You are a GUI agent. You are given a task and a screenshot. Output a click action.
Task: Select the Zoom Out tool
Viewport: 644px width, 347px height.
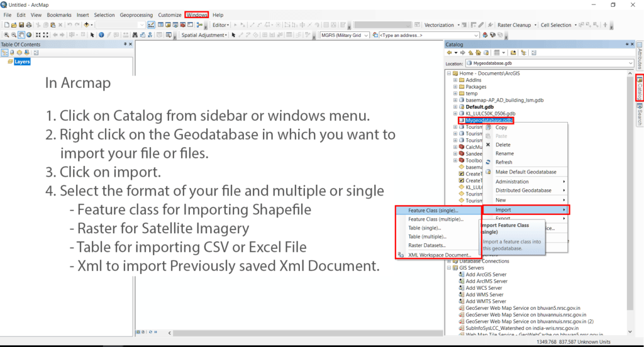(14, 35)
